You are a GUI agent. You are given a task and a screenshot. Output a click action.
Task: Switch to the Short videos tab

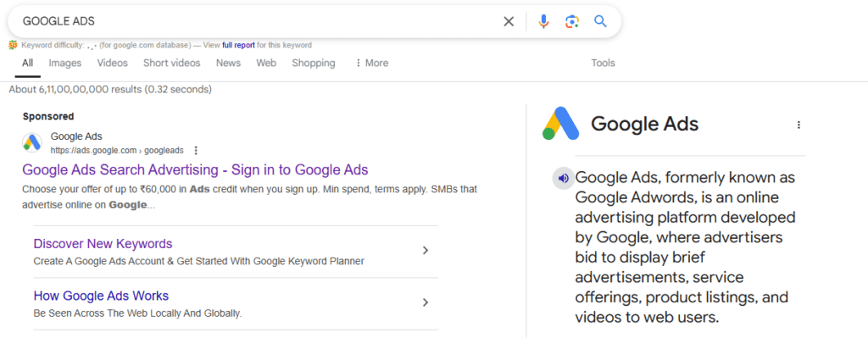(x=171, y=63)
